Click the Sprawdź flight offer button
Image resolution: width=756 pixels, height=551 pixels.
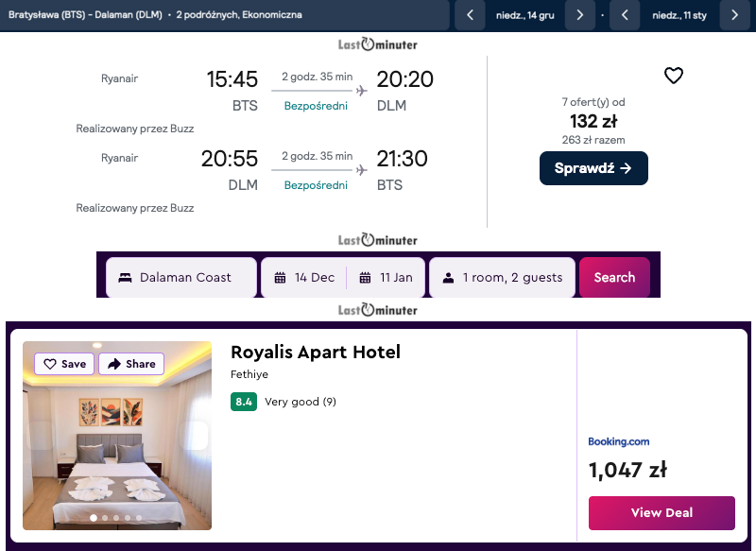click(593, 168)
